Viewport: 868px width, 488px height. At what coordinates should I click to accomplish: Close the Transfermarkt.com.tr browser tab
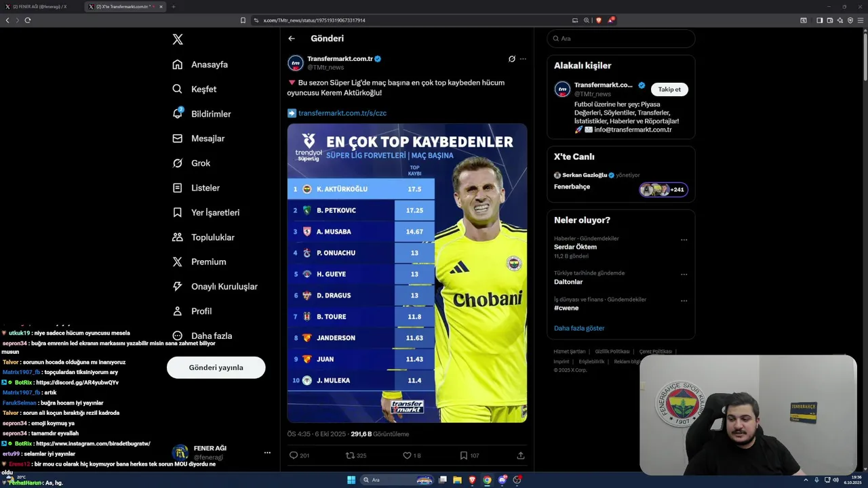[x=161, y=7]
